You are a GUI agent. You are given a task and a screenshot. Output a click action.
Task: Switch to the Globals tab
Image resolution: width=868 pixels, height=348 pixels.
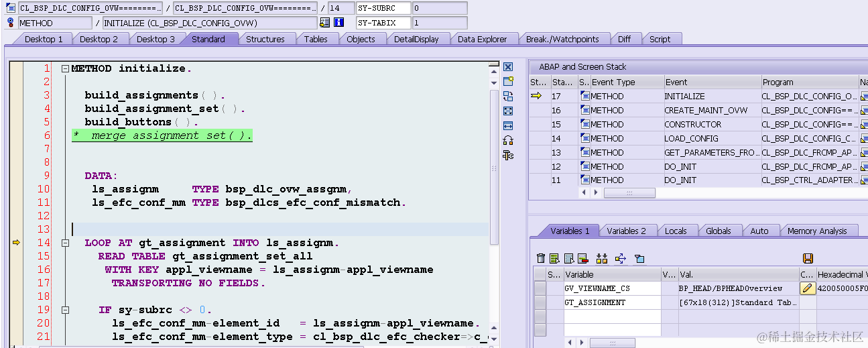pyautogui.click(x=719, y=231)
